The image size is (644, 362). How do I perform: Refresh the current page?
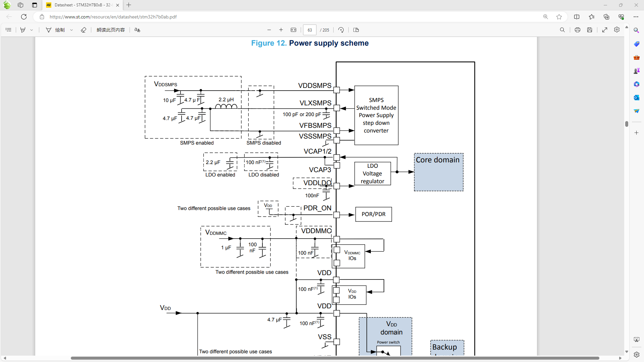click(x=23, y=17)
